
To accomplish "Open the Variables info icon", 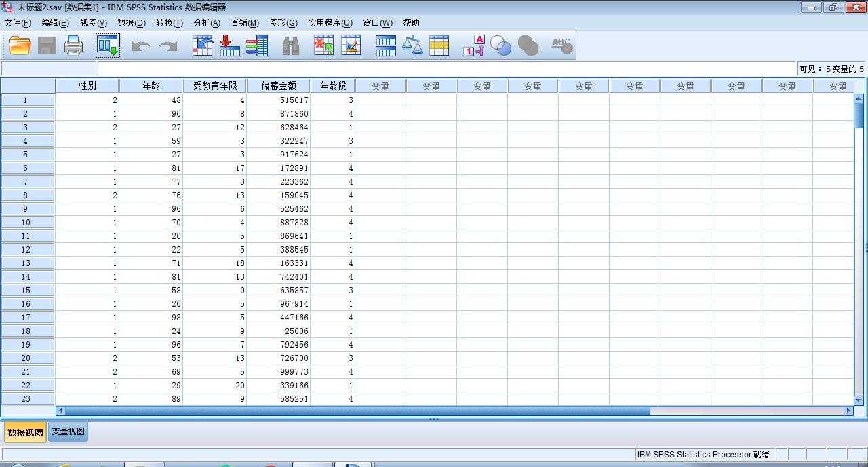I will coord(257,45).
